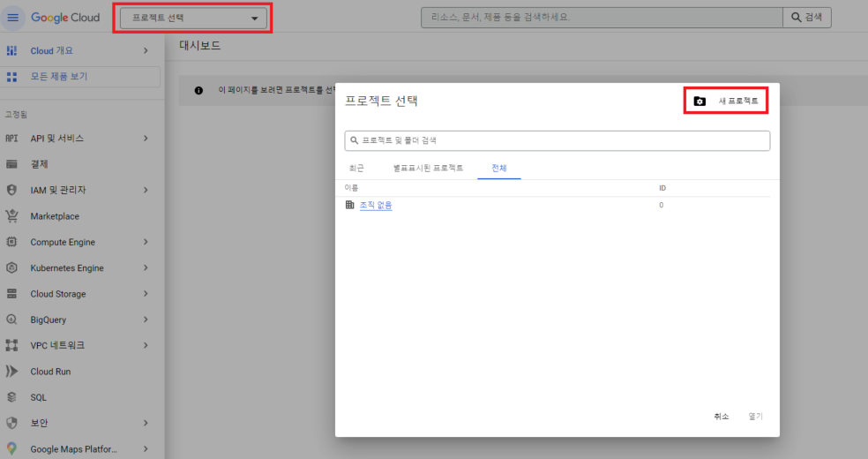Click the 프로젝트 선택 dialog title
This screenshot has height=459, width=868.
[381, 101]
